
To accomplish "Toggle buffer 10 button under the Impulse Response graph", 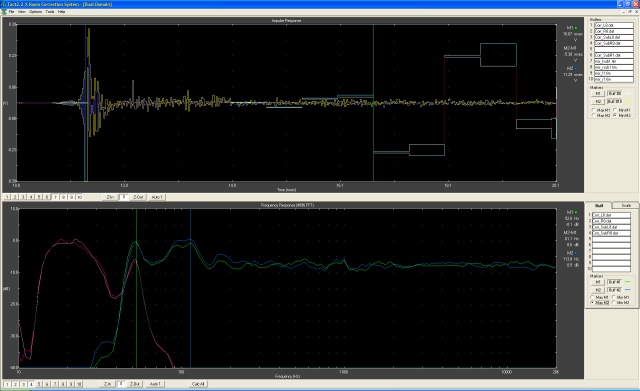I will click(80, 197).
